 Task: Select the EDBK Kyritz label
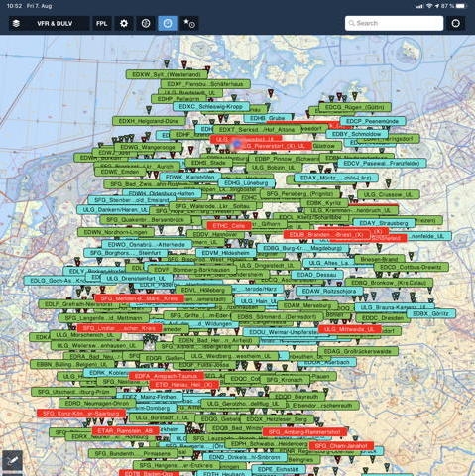[324, 203]
